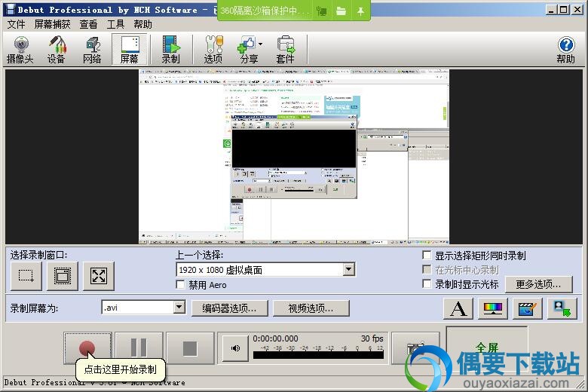Image resolution: width=588 pixels, height=392 pixels.
Task: Choose the rectangle region selection tool
Action: point(26,276)
